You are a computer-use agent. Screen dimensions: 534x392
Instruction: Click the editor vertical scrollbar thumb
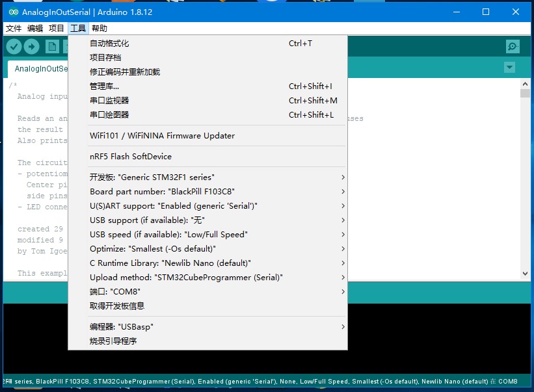[525, 93]
